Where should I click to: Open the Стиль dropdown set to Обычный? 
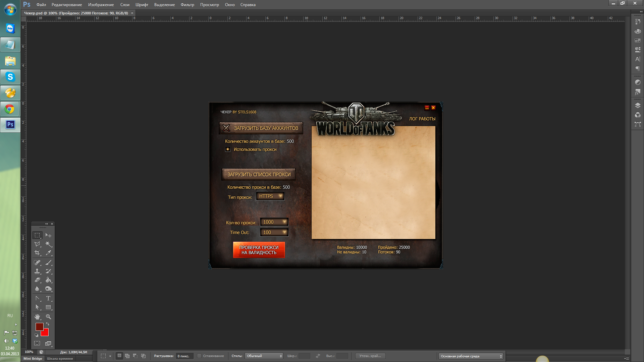[x=264, y=356]
